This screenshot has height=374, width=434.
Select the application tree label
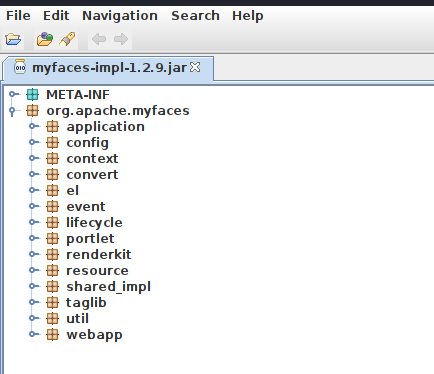[105, 127]
